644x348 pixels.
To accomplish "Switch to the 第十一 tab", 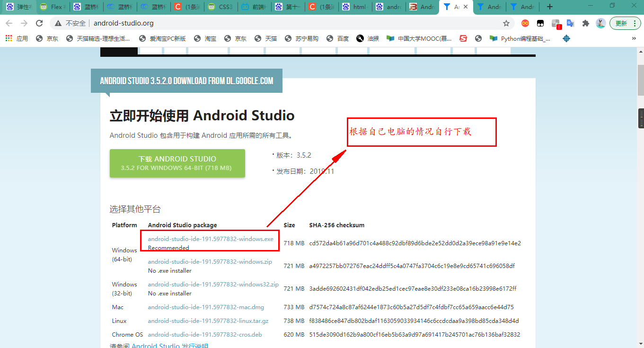I will coord(288,7).
